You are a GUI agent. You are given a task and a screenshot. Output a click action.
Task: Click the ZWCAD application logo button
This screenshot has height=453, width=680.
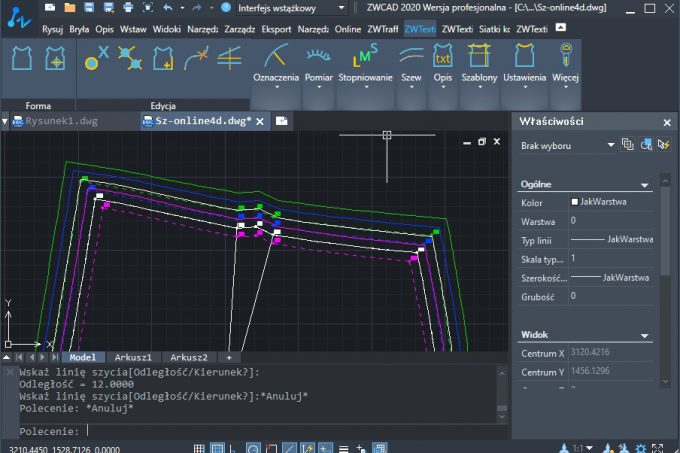[x=19, y=18]
